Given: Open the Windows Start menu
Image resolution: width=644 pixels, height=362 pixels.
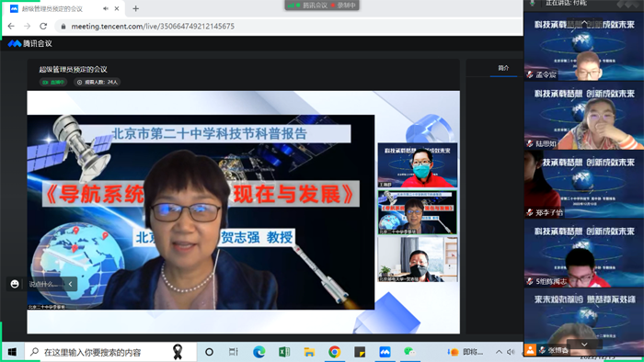Looking at the screenshot, I should click(12, 352).
